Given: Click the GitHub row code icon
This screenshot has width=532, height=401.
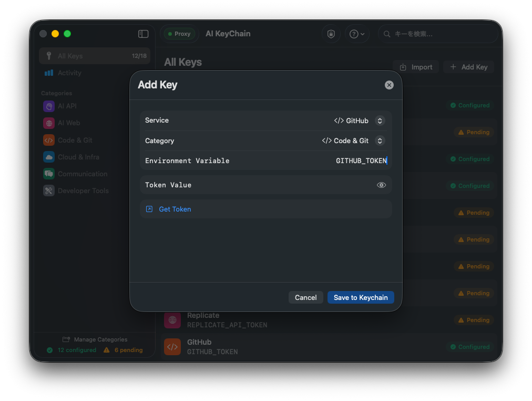Looking at the screenshot, I should [x=172, y=347].
